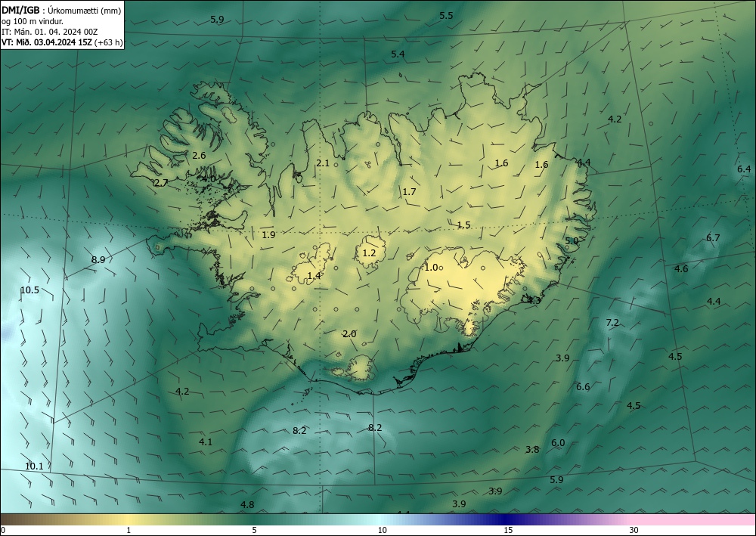Select the 6.0 value on the map
Viewport: 756px width, 536px height.
pos(558,442)
